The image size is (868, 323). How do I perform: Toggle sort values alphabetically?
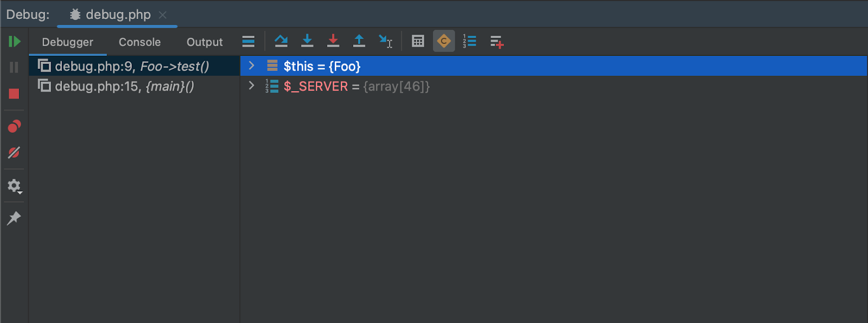click(x=470, y=41)
